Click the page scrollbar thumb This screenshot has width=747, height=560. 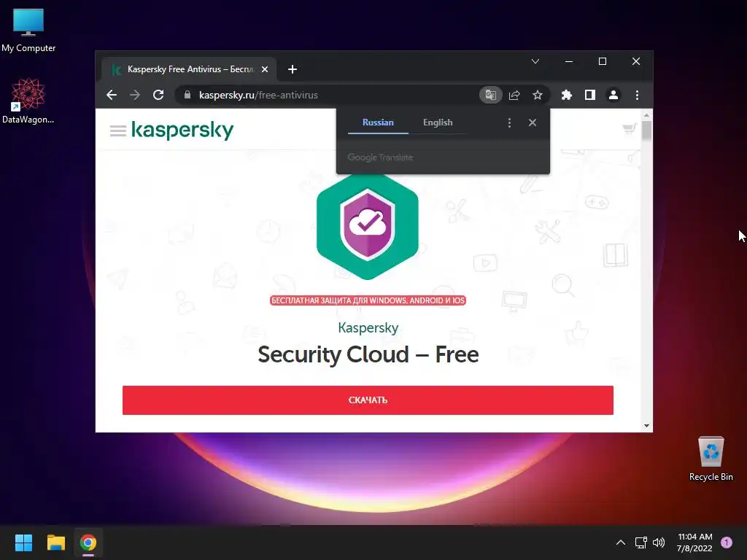pyautogui.click(x=646, y=130)
